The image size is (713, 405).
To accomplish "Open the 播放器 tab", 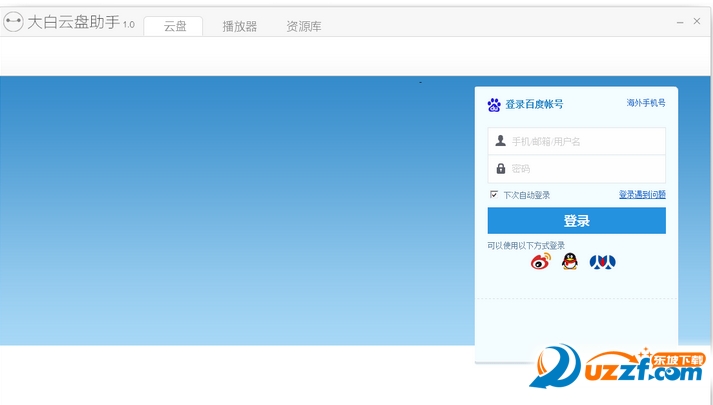I will click(240, 26).
